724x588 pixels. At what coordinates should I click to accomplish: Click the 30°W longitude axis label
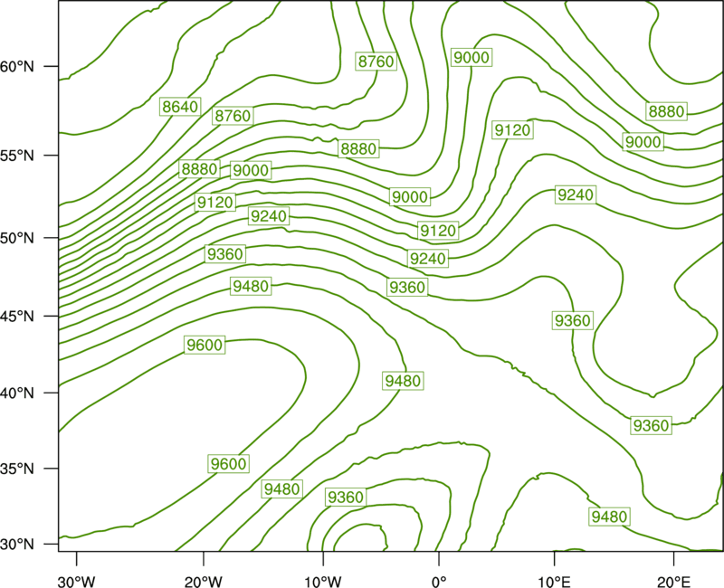[x=77, y=581]
